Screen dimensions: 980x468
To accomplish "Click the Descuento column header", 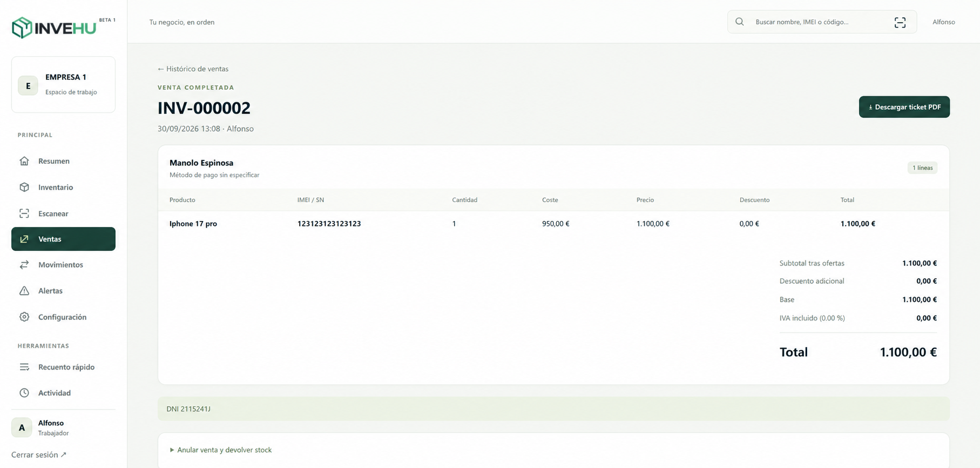I will tap(754, 200).
